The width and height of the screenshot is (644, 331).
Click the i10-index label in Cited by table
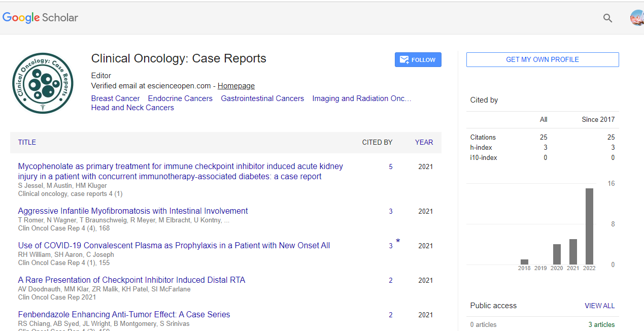point(484,157)
